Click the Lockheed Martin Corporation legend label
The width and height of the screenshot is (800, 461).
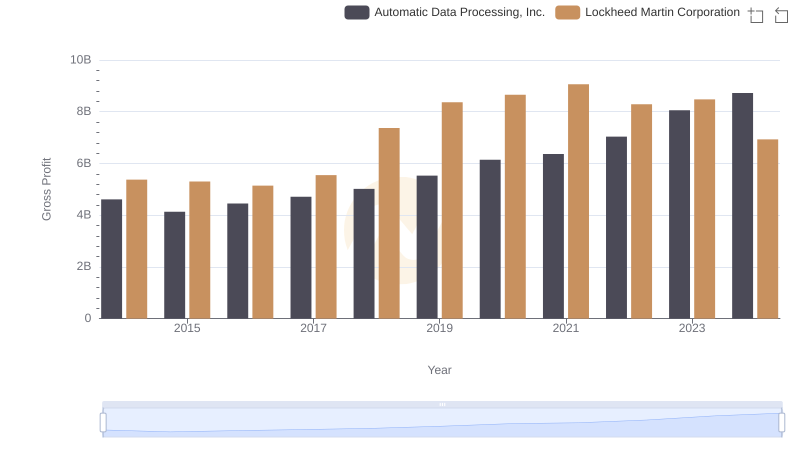(x=662, y=12)
